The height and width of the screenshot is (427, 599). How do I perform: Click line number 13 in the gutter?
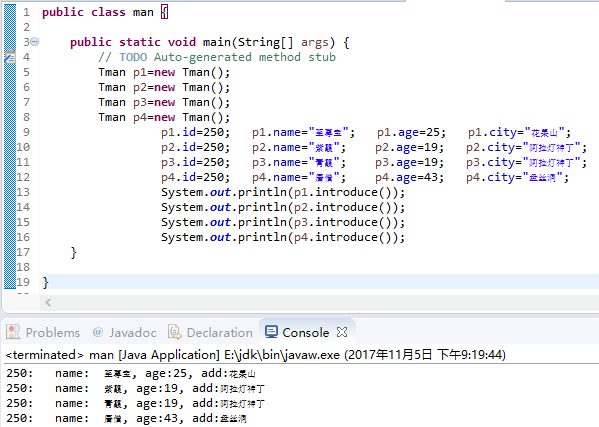[23, 192]
